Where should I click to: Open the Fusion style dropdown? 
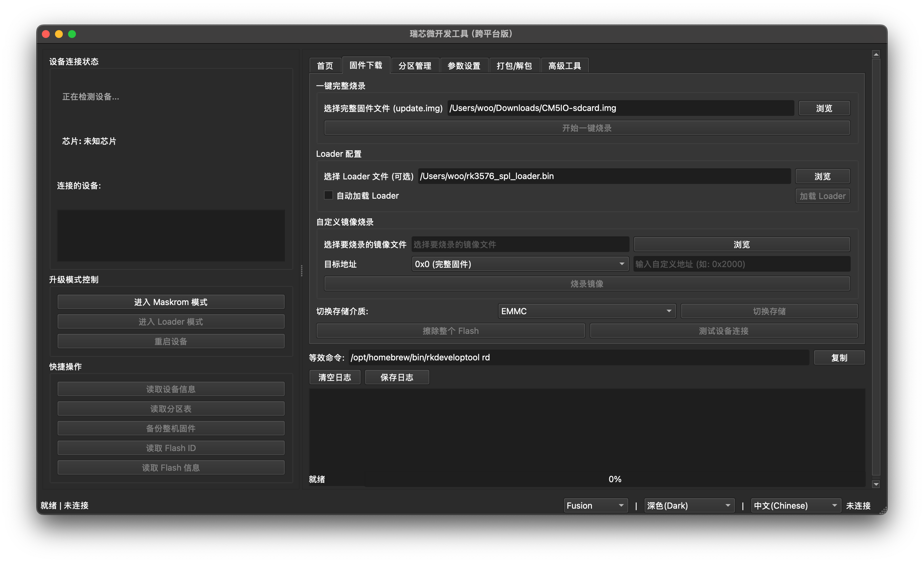(595, 506)
